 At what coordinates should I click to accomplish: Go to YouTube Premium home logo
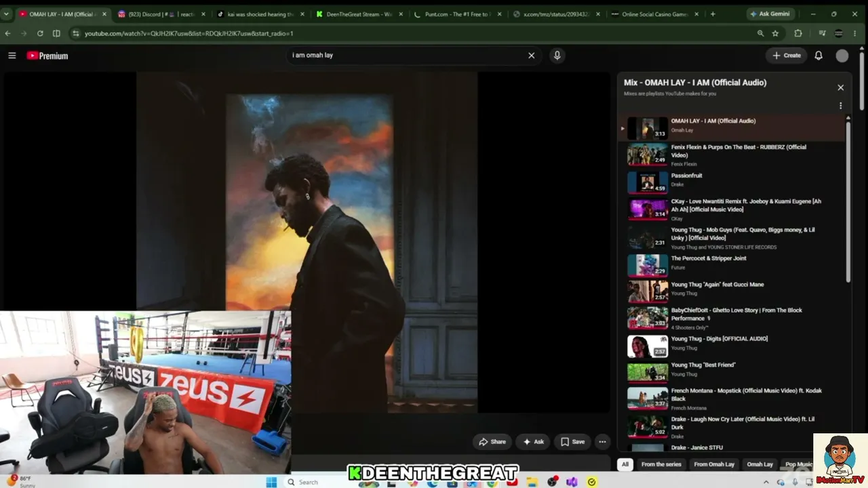47,56
